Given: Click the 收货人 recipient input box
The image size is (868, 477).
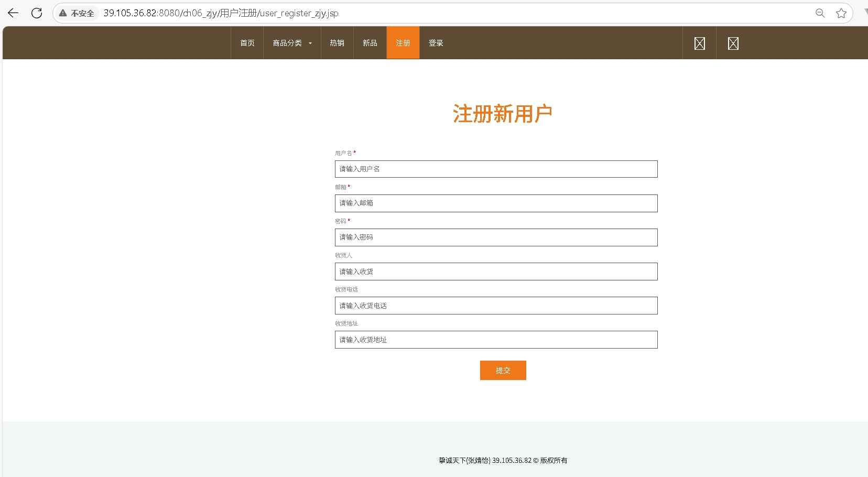Looking at the screenshot, I should click(x=496, y=272).
